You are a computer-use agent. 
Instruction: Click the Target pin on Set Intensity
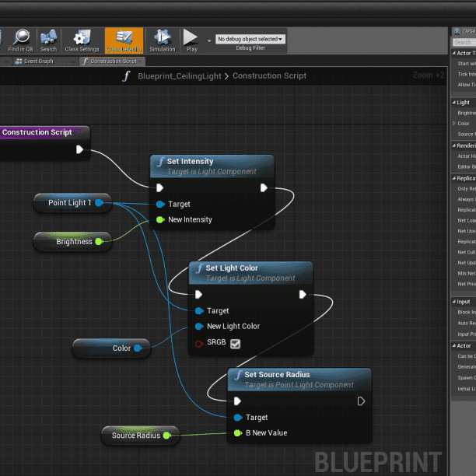click(160, 204)
